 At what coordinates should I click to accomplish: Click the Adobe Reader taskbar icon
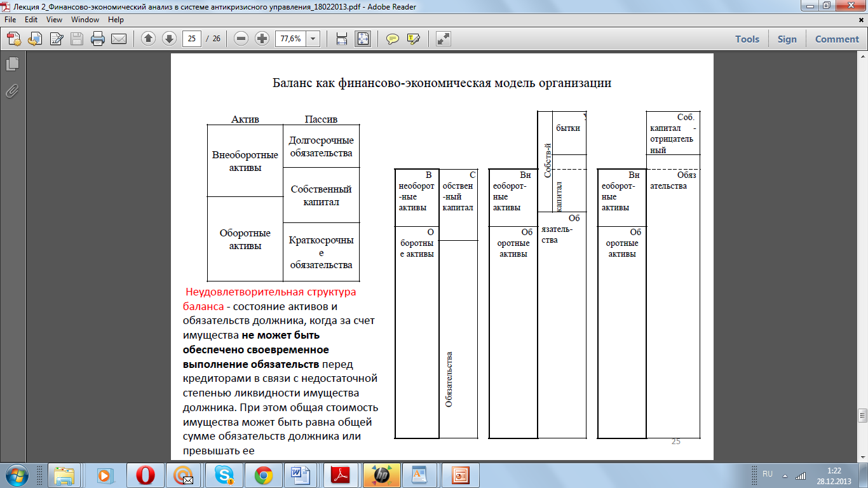342,475
